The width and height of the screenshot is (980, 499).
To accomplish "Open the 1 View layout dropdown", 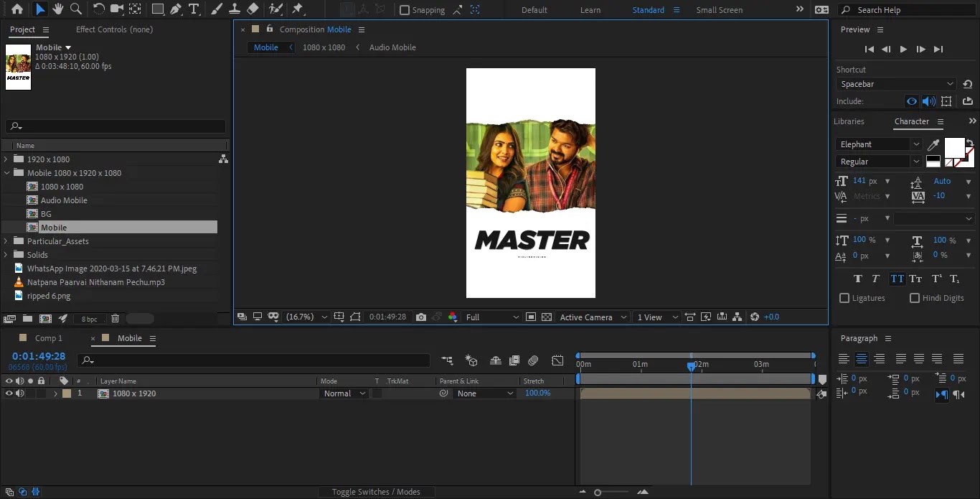I will [657, 317].
